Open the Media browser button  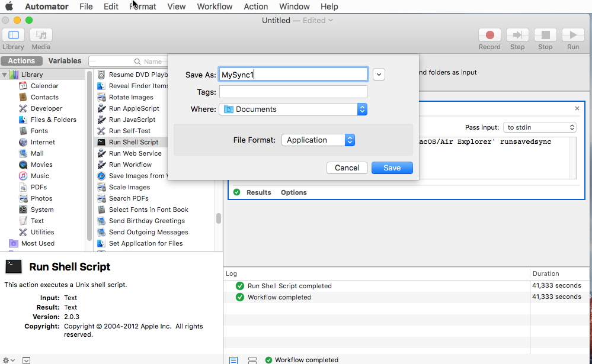click(x=41, y=35)
